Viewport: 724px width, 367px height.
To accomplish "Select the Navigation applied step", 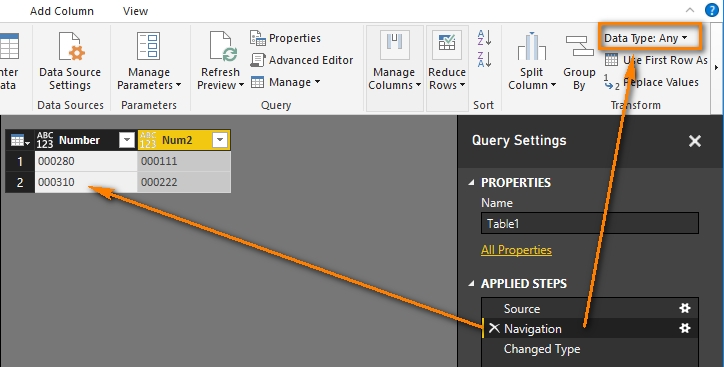I will pyautogui.click(x=590, y=329).
